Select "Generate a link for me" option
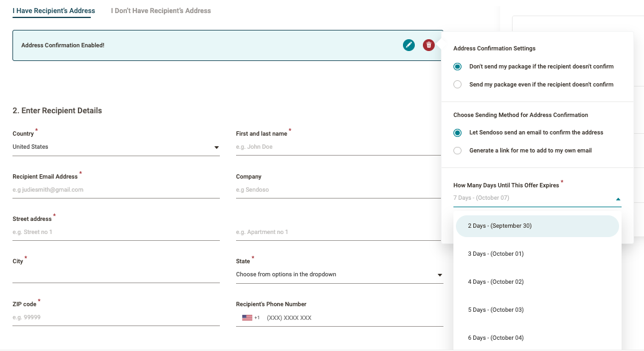The height and width of the screenshot is (351, 644). pos(458,151)
